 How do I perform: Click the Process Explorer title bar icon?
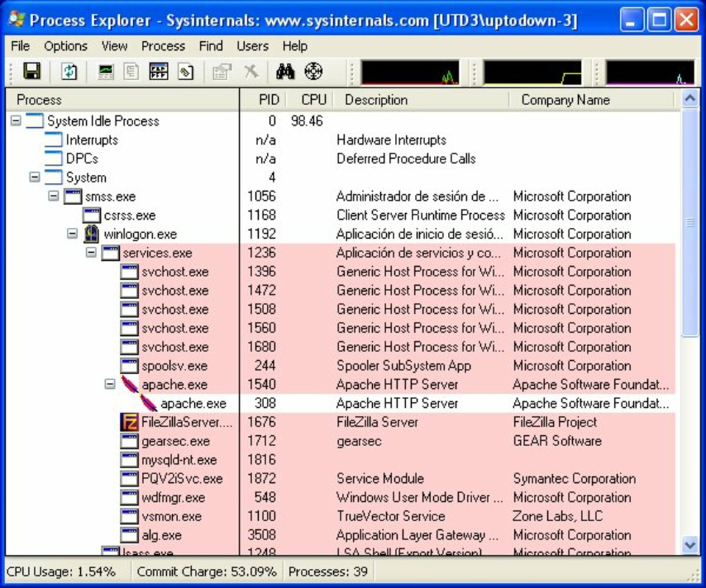tap(17, 20)
